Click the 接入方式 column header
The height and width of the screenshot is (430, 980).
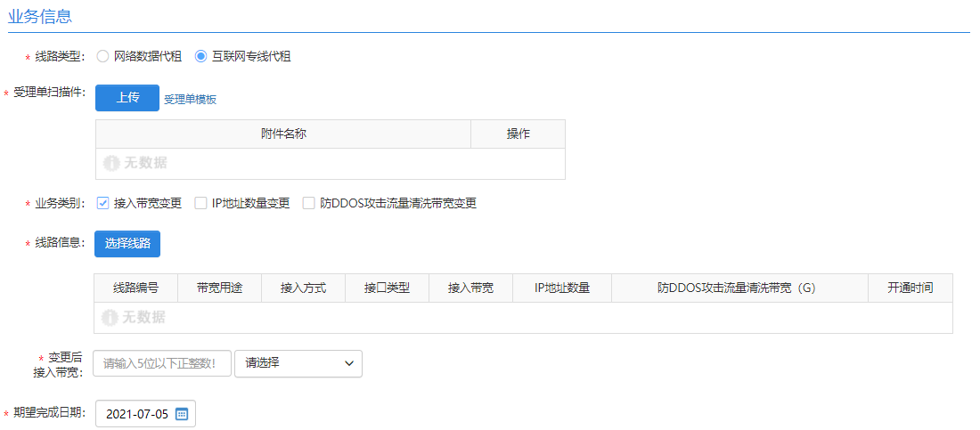303,288
